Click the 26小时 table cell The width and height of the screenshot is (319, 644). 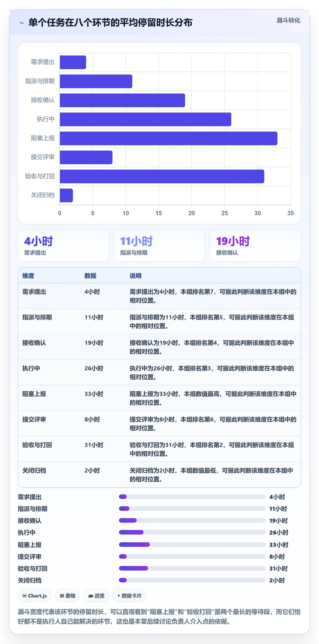[94, 368]
